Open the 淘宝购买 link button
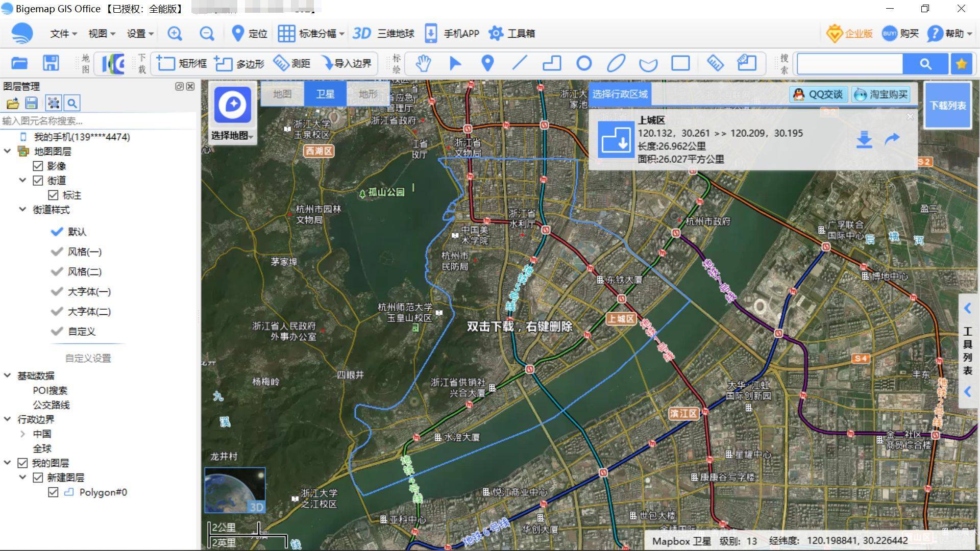980x551 pixels. point(881,94)
